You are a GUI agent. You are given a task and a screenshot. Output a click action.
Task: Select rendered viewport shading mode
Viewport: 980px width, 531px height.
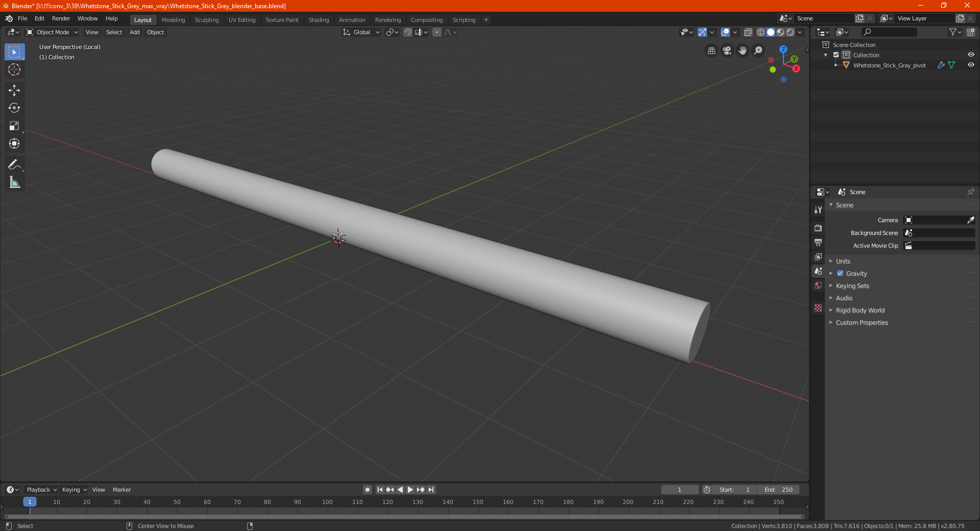790,32
